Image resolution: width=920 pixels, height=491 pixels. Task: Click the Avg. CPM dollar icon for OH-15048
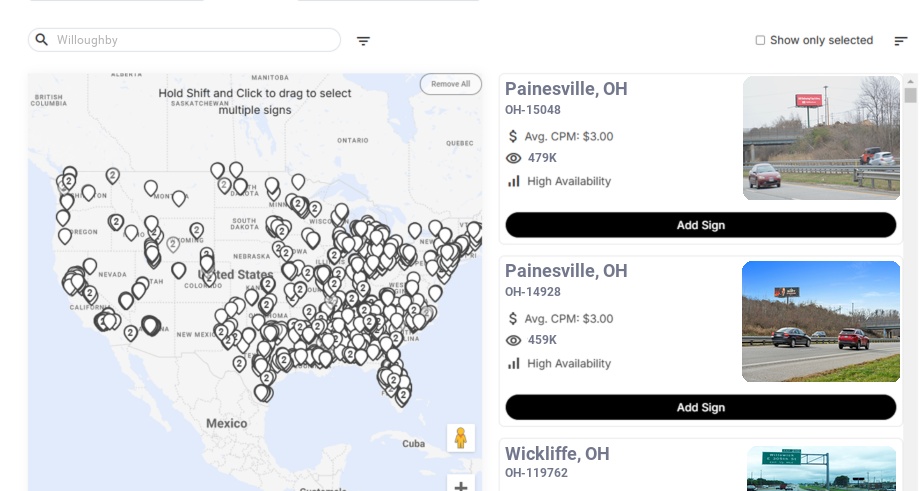point(514,136)
